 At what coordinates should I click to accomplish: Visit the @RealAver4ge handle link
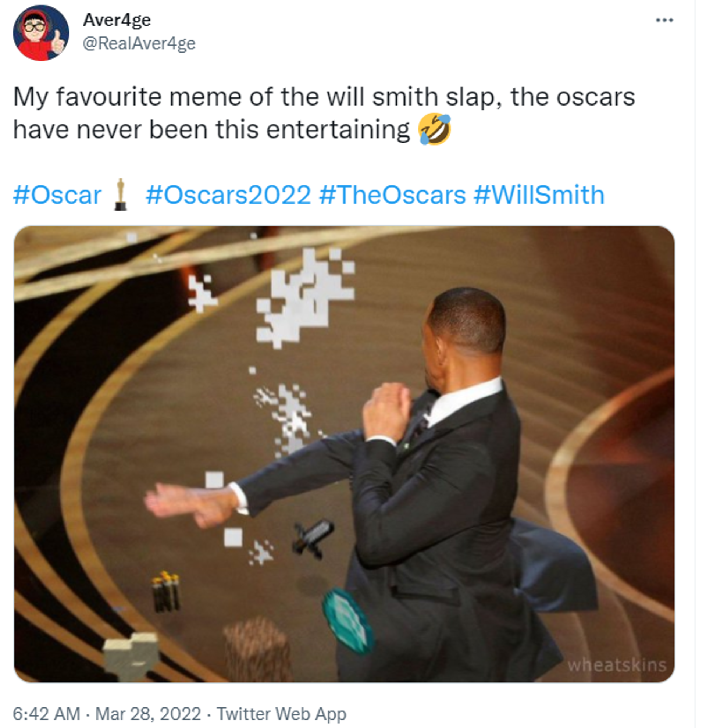point(139,43)
